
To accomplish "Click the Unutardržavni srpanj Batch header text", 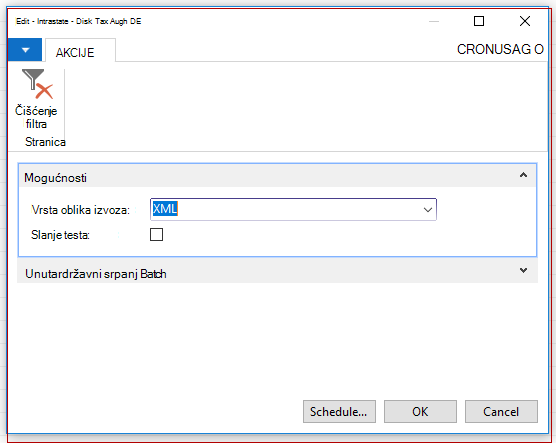I will tap(96, 274).
